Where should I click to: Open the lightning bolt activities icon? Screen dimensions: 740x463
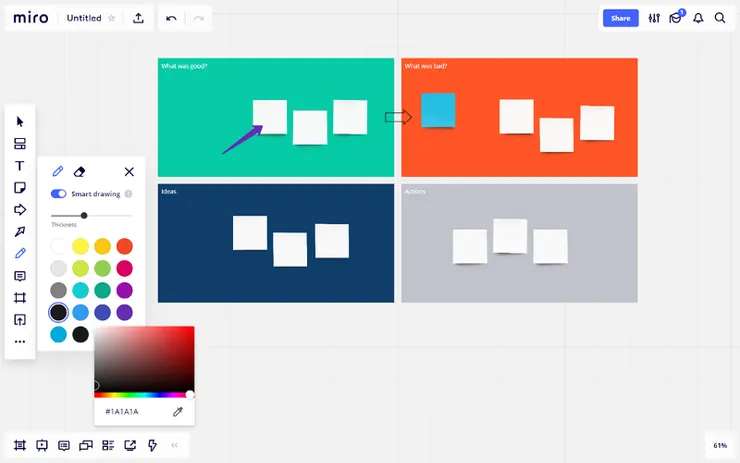(152, 445)
